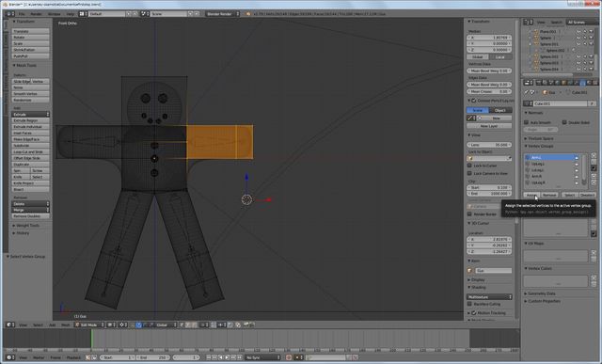Click the Translate tool button
Image resolution: width=602 pixels, height=364 pixels.
[x=31, y=31]
